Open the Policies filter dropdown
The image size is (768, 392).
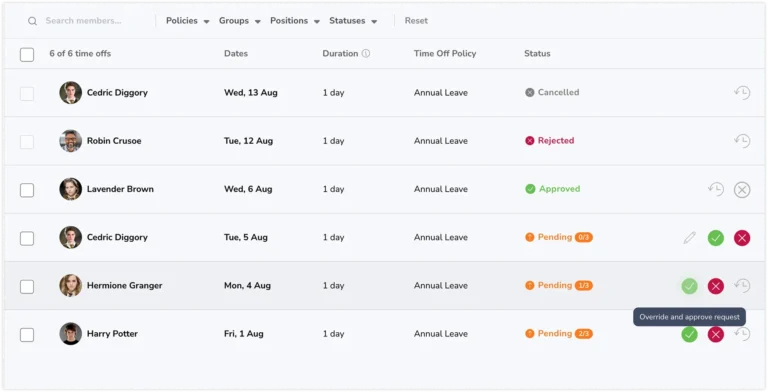(x=188, y=21)
